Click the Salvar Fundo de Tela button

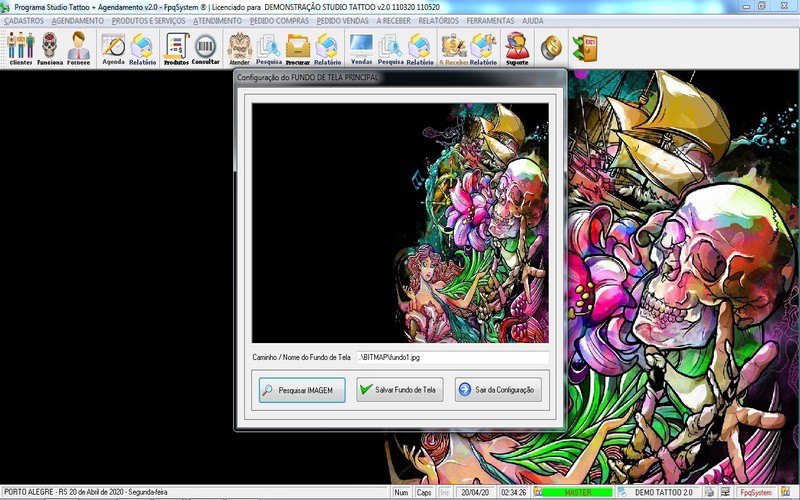point(399,389)
